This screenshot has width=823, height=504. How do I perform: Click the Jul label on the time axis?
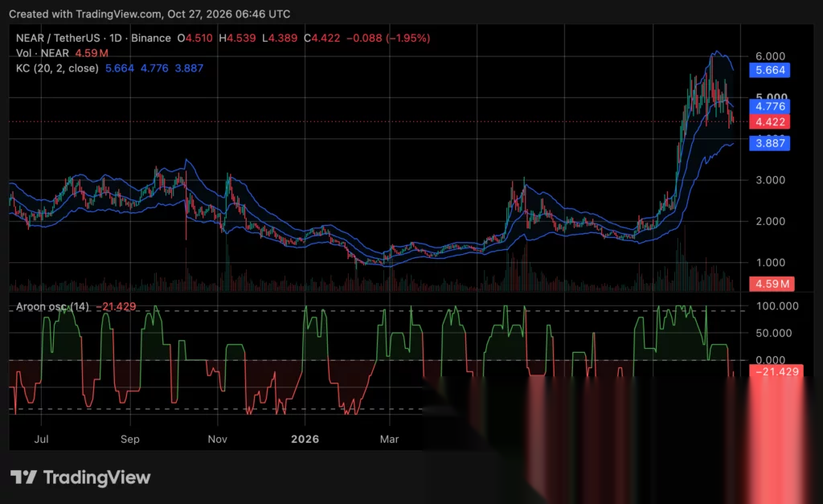[42, 439]
